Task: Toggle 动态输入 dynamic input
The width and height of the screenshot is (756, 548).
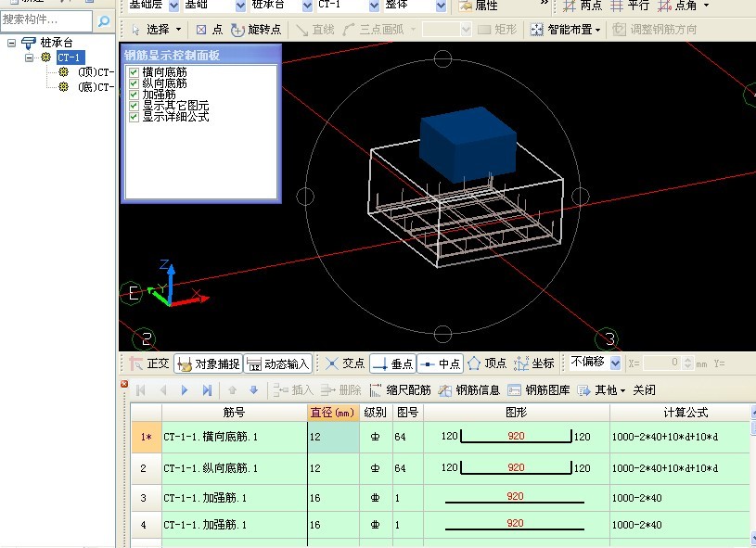Action: pos(278,363)
